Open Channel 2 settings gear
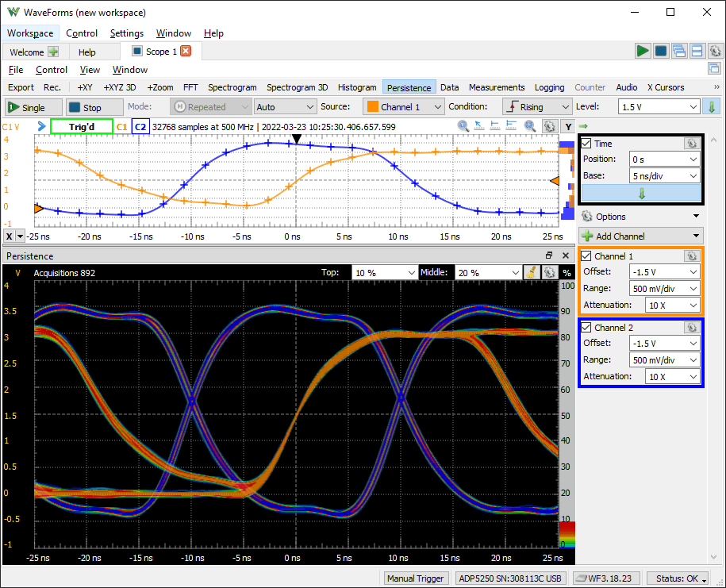The image size is (726, 588). pyautogui.click(x=691, y=328)
